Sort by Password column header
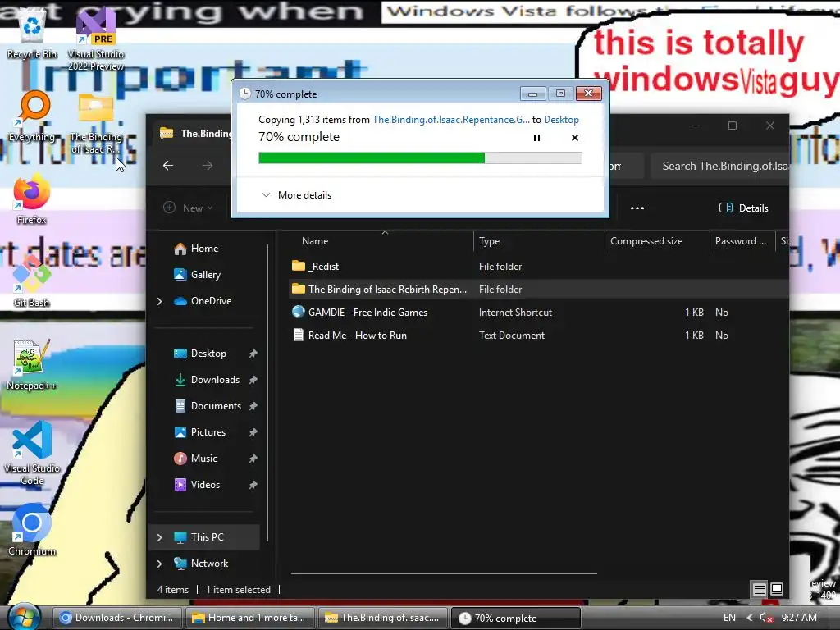The height and width of the screenshot is (630, 840). (x=742, y=241)
